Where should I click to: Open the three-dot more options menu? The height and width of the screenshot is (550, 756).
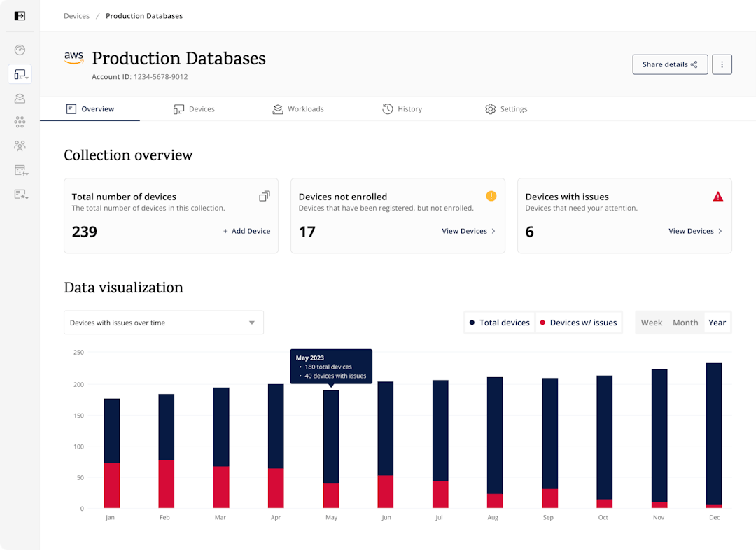coord(722,64)
